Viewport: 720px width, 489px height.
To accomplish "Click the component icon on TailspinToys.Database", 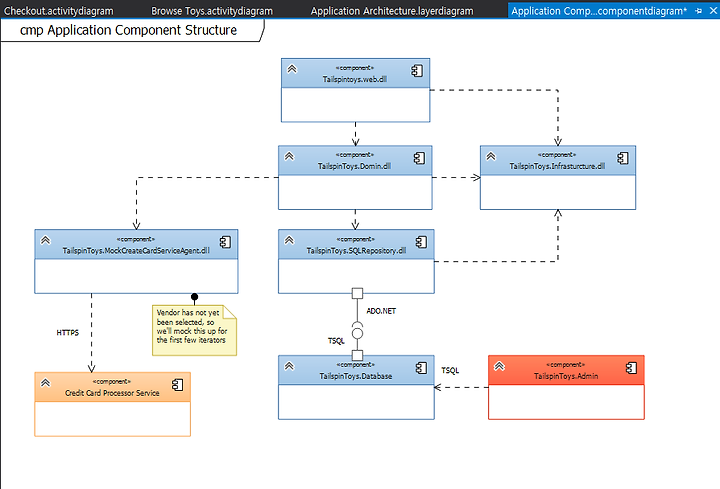I will tap(421, 368).
